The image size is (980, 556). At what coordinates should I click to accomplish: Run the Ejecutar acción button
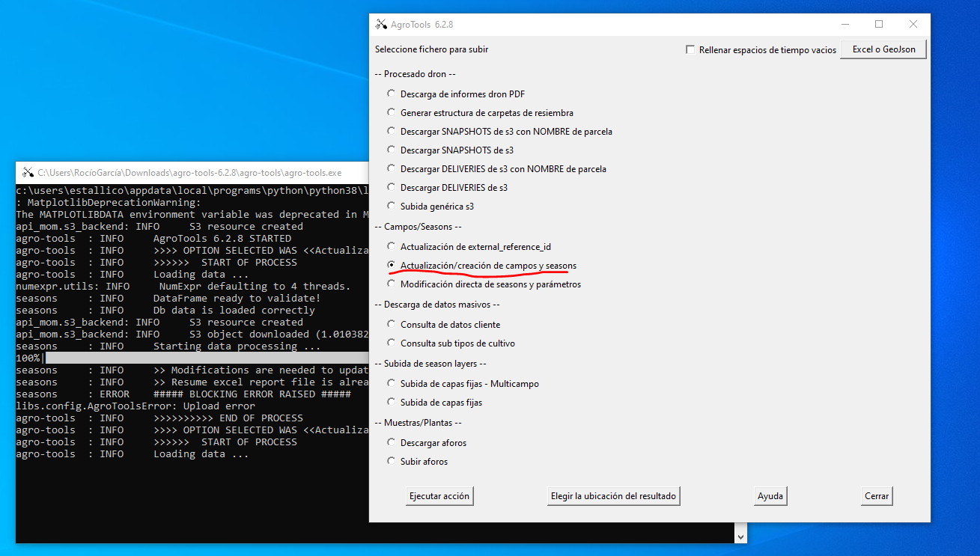point(439,496)
